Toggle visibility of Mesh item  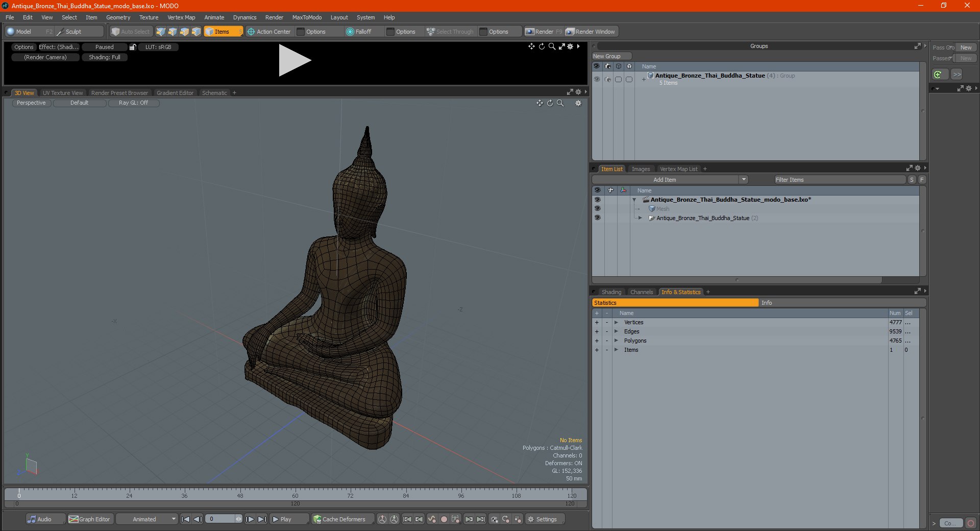597,209
